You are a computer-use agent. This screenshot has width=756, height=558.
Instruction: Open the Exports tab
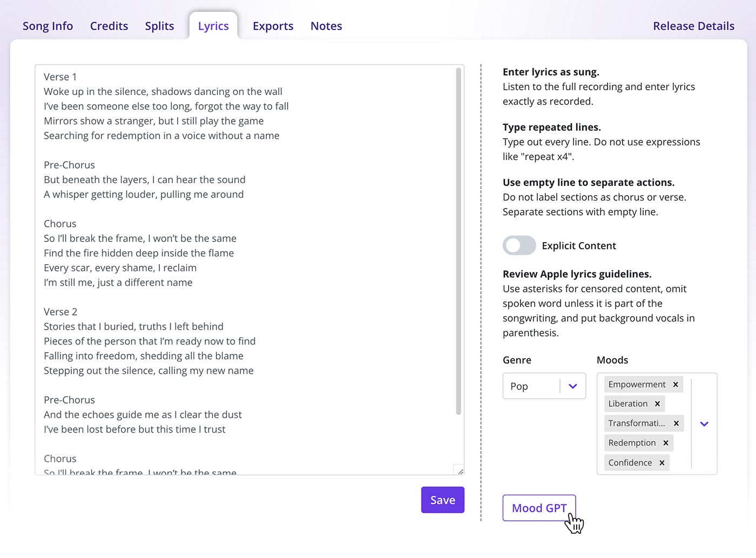273,26
